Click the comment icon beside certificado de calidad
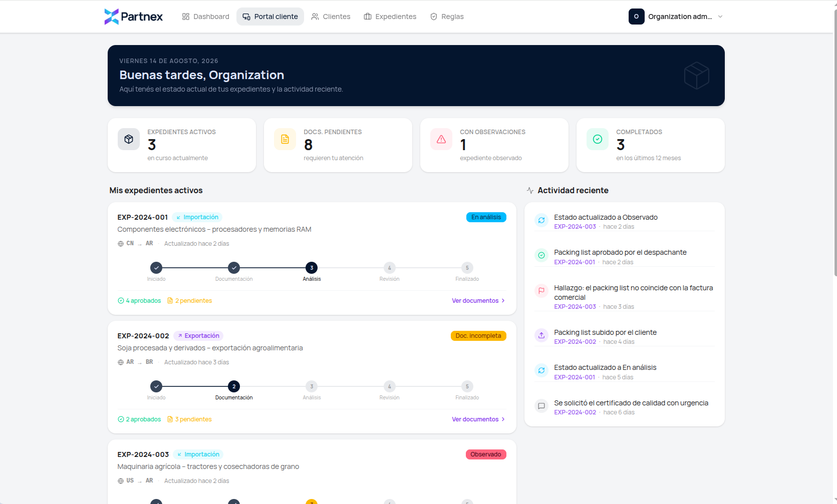Viewport: 837px width, 504px height. 541,406
